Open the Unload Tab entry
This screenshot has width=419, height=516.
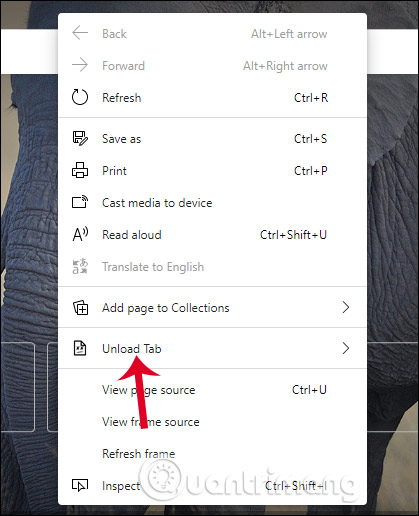213,349
